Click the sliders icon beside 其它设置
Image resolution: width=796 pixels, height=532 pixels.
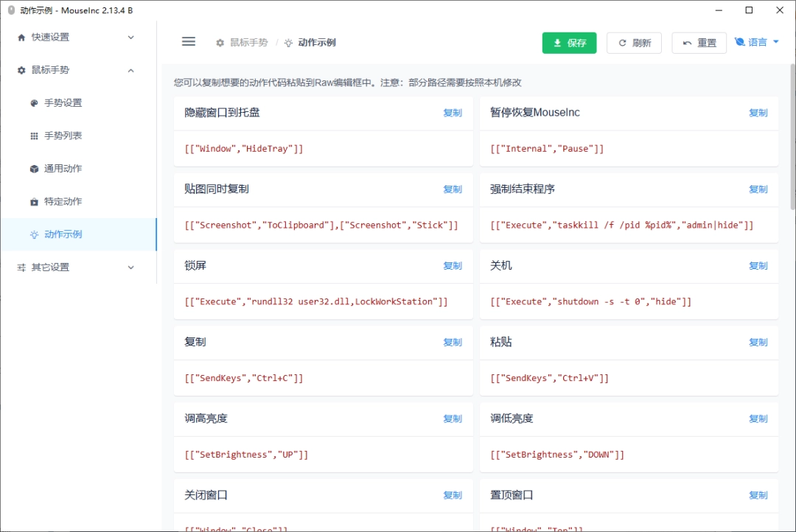(x=21, y=267)
